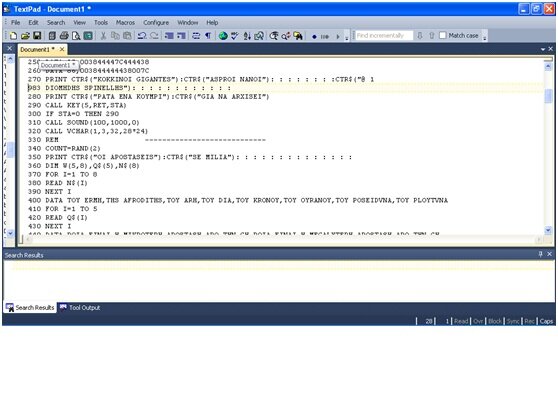This screenshot has height=403, width=558.
Task: Click the Sort (A-Z) toolbar icon
Action: click(247, 36)
